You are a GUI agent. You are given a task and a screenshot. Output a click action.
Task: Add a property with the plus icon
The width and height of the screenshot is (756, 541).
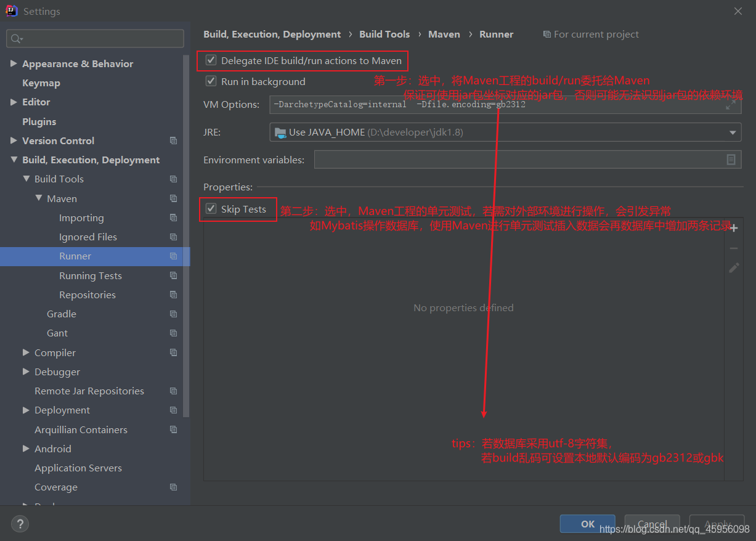point(734,228)
